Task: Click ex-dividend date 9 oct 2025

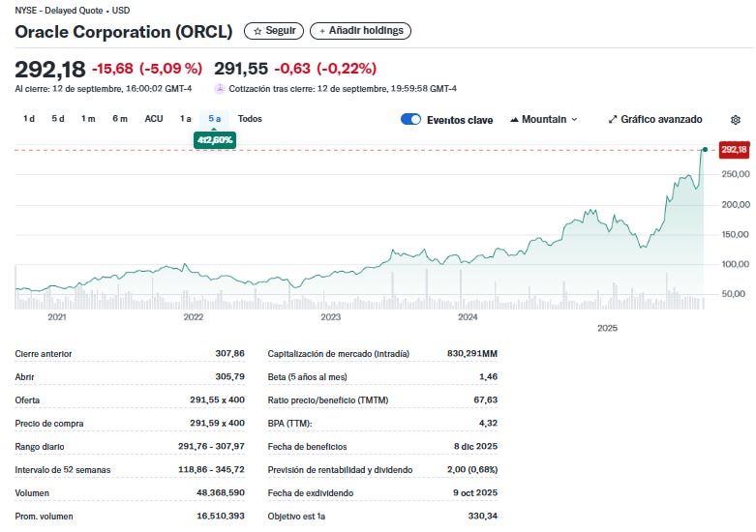Action: point(475,492)
